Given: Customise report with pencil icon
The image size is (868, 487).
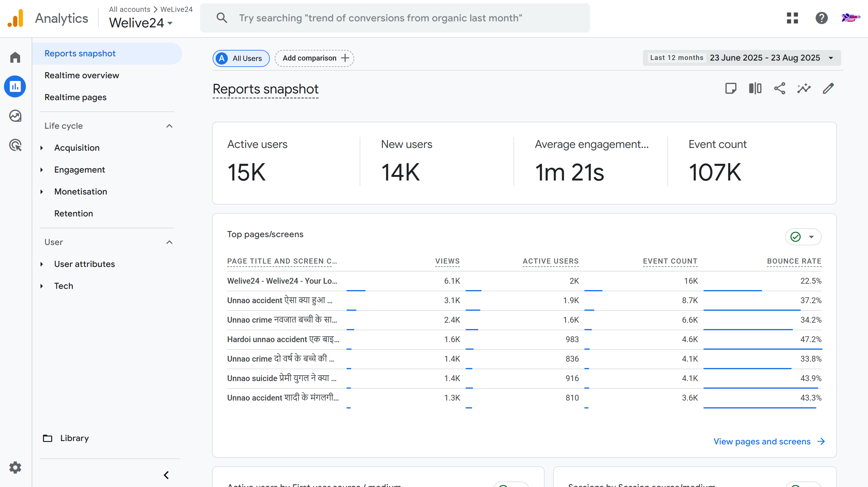Looking at the screenshot, I should click(x=828, y=89).
